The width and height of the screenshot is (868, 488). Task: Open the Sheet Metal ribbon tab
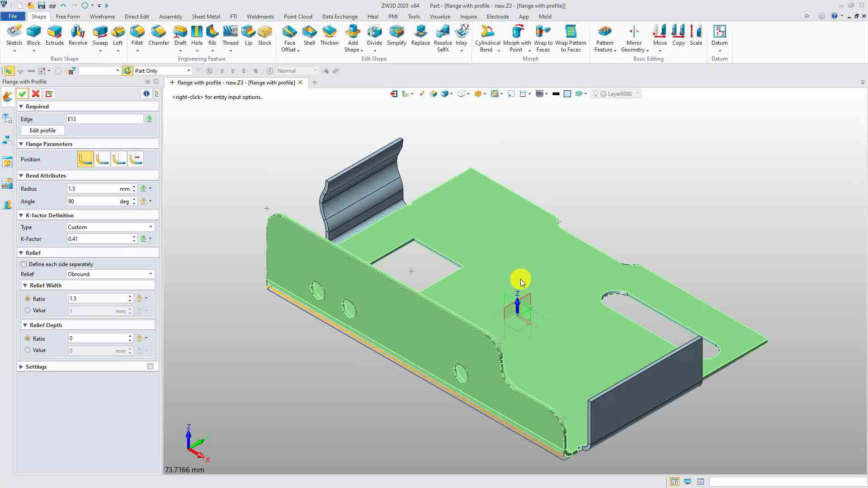pyautogui.click(x=206, y=16)
